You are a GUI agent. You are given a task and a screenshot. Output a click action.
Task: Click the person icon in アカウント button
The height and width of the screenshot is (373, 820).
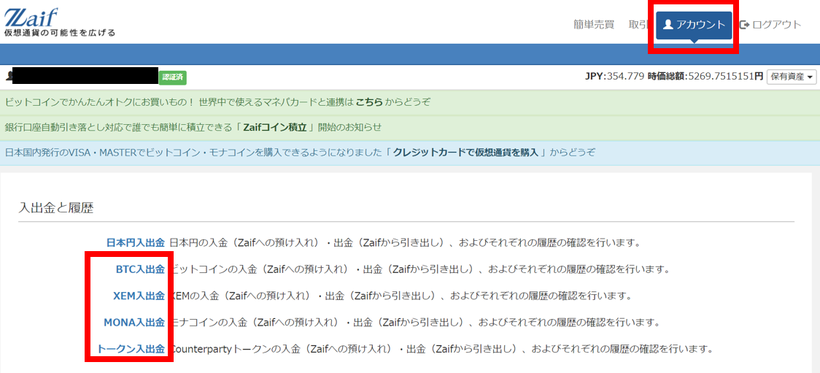coord(668,24)
